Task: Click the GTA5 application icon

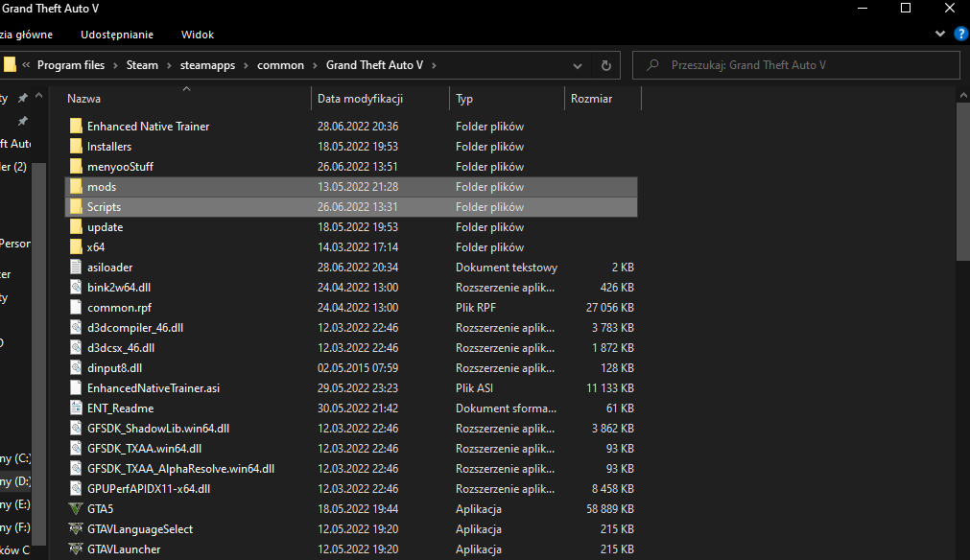Action: 76,508
